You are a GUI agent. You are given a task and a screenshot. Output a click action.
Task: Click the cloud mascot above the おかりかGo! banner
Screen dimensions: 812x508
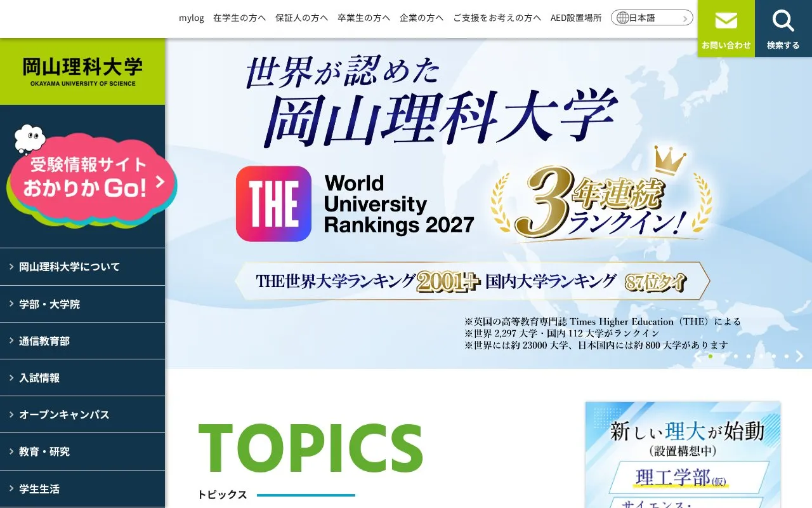(30, 138)
